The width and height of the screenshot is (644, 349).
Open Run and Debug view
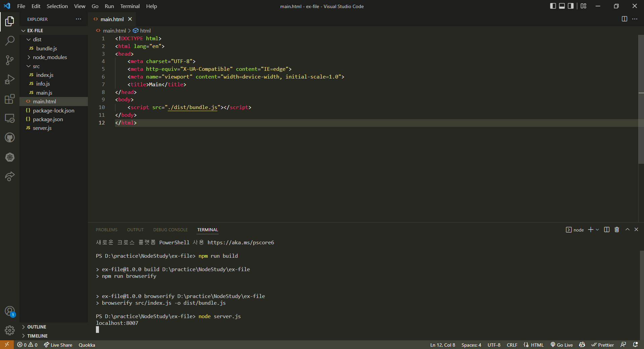coord(10,80)
